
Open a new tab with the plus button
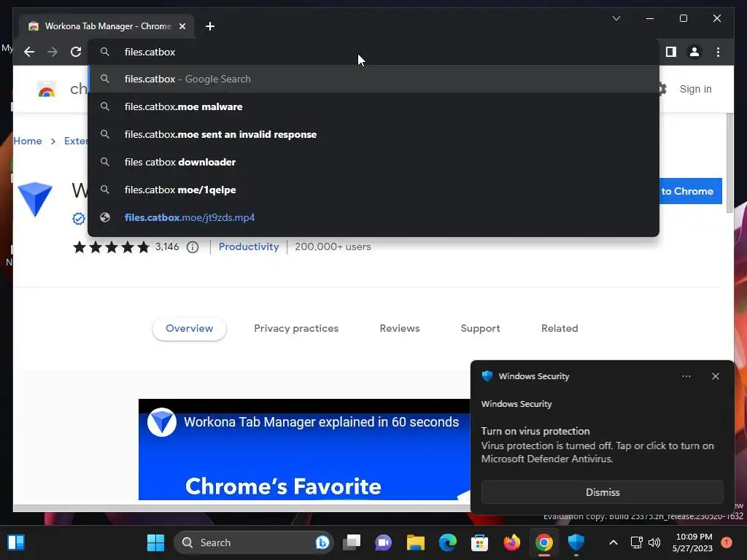pyautogui.click(x=210, y=26)
